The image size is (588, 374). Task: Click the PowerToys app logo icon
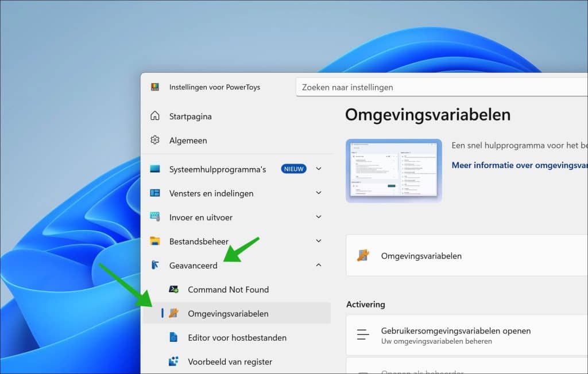[155, 87]
